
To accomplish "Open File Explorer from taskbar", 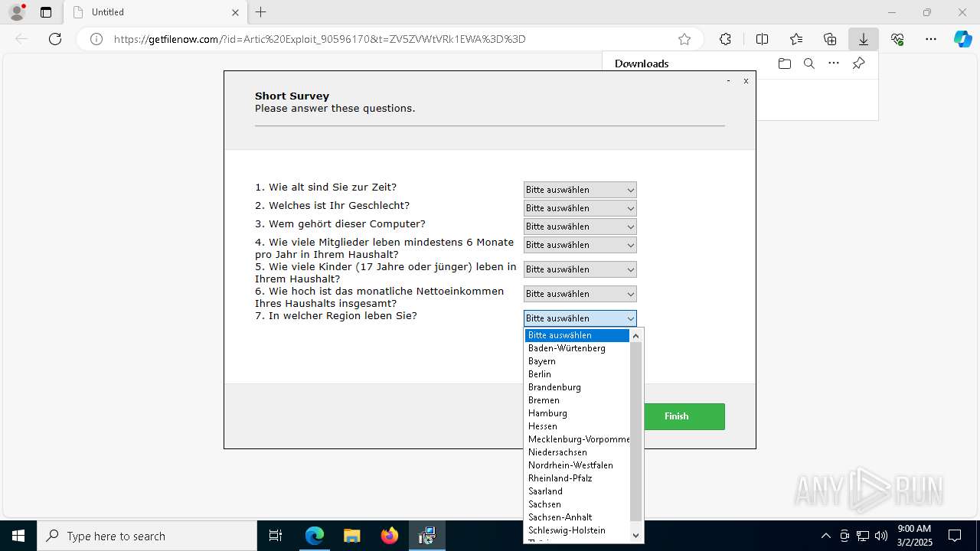I will [x=351, y=536].
